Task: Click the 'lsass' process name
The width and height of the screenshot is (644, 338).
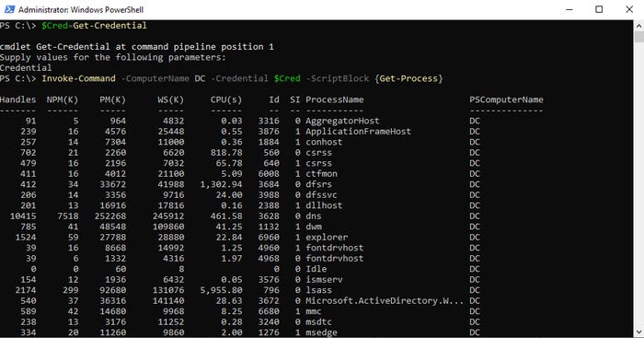Action: click(318, 290)
